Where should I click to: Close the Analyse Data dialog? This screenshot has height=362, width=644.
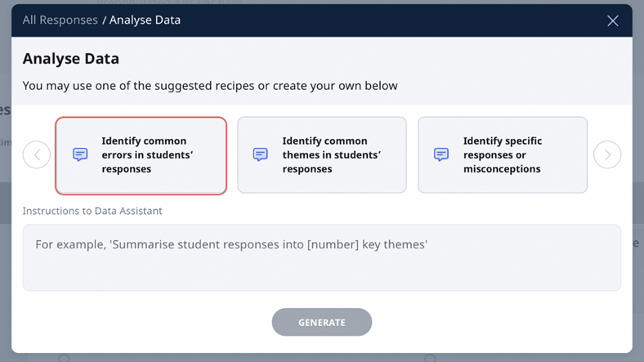(x=612, y=20)
